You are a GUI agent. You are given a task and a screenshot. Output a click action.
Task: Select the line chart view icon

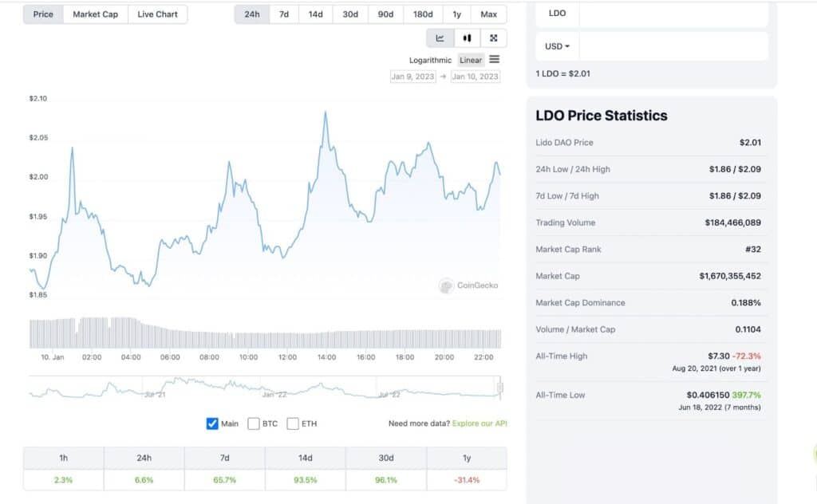pyautogui.click(x=440, y=38)
